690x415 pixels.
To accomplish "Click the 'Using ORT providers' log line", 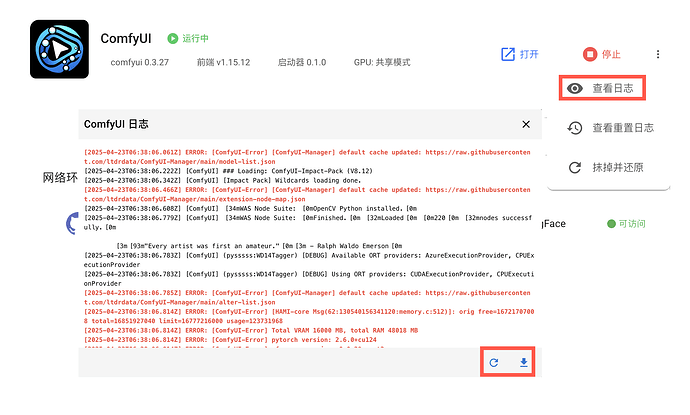I will click(309, 279).
